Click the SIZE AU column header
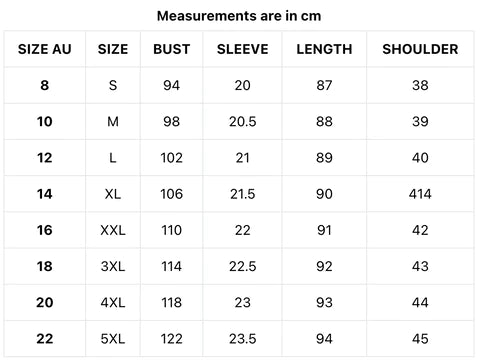480x362 pixels. click(45, 49)
